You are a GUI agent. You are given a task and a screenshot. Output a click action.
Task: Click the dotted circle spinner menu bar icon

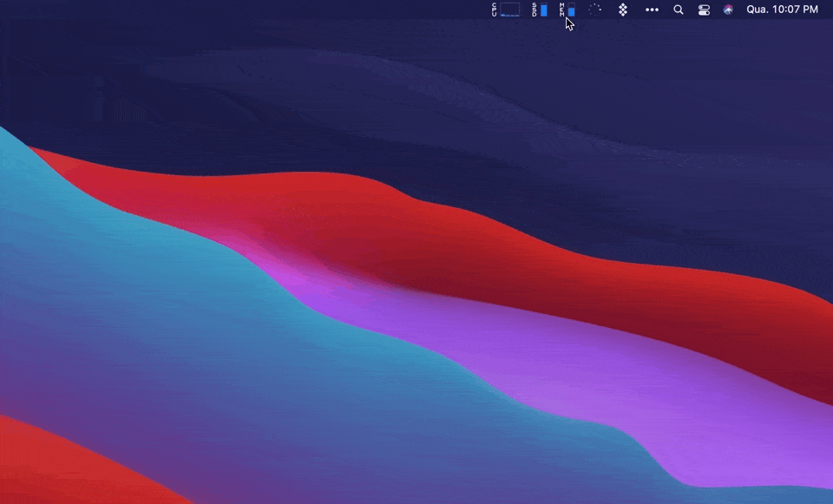click(595, 10)
